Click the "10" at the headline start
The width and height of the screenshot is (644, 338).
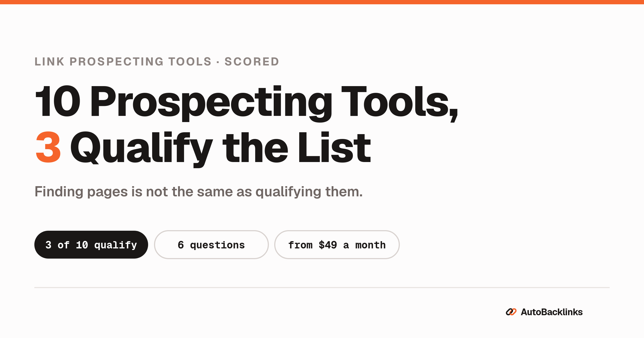click(58, 101)
